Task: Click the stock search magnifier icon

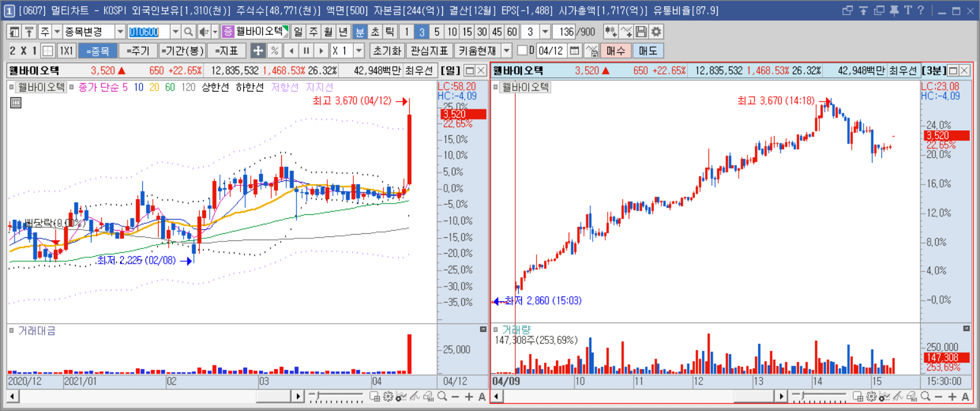Action: (x=188, y=32)
